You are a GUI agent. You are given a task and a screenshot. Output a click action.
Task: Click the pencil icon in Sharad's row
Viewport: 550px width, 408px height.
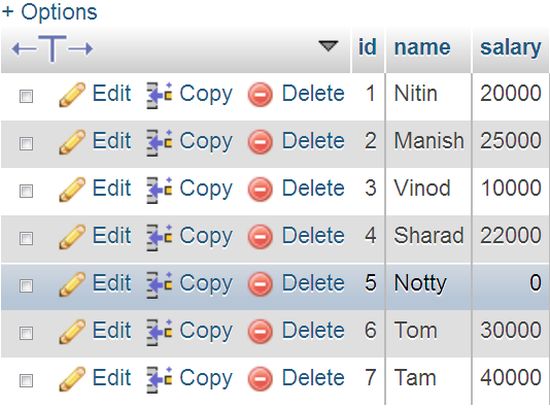click(x=72, y=237)
